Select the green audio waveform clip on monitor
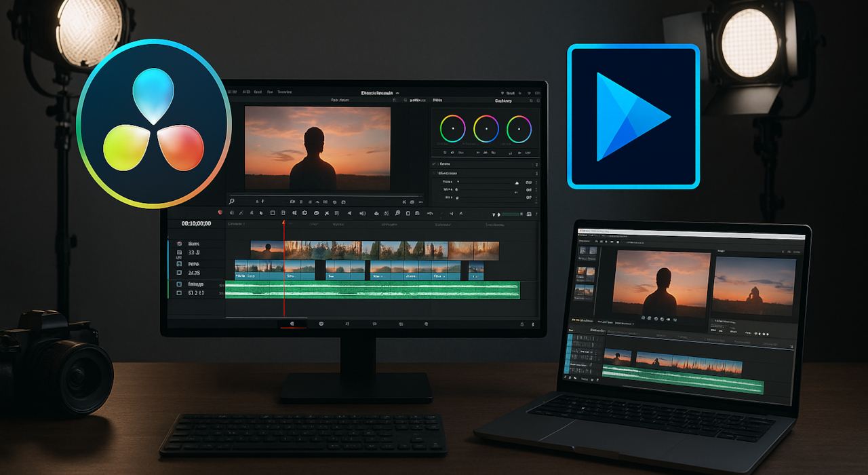Viewport: 868px width, 475px height. [372, 290]
